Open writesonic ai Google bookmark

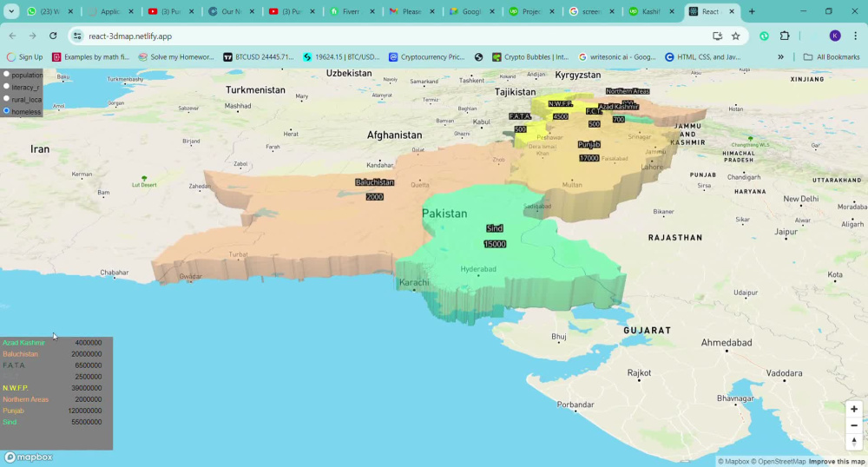tap(617, 57)
